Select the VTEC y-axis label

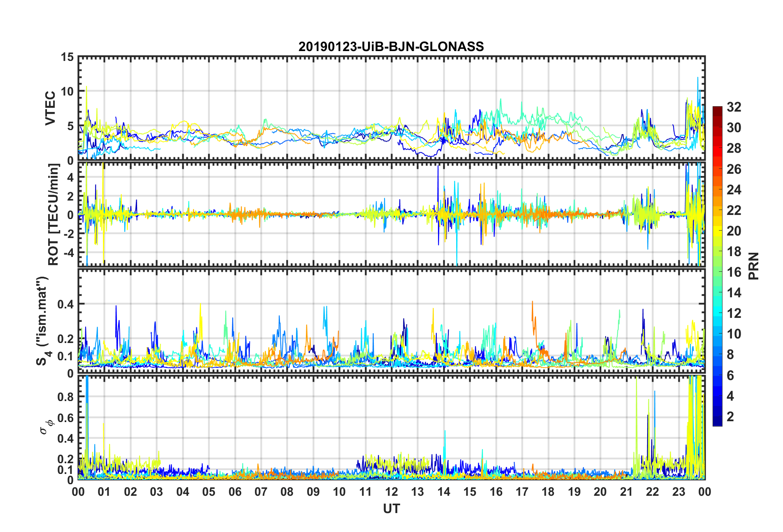coord(50,108)
